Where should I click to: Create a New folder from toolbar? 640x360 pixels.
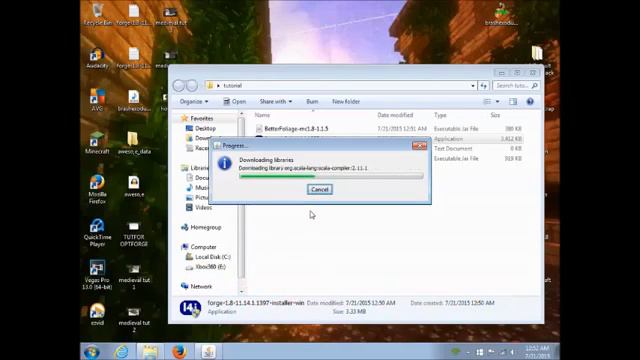pos(346,102)
